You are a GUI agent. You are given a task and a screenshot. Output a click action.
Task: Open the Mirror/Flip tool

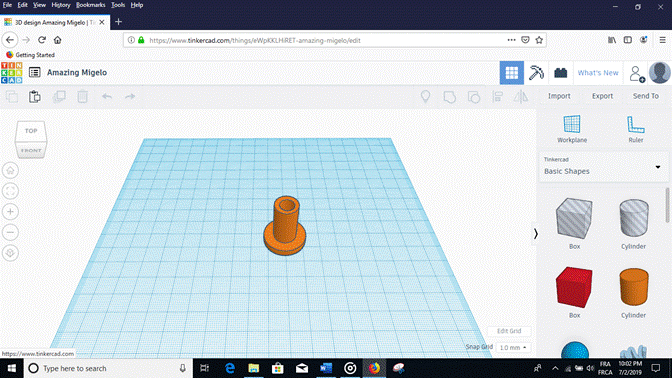point(521,97)
